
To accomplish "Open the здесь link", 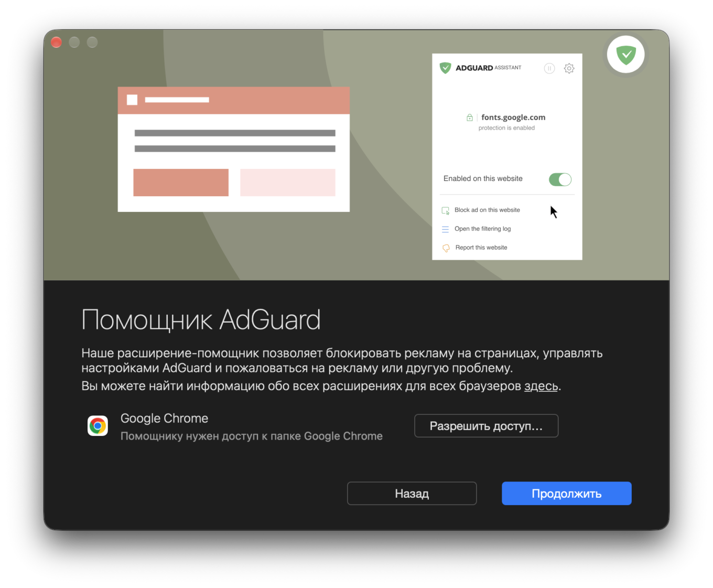I will coord(541,386).
